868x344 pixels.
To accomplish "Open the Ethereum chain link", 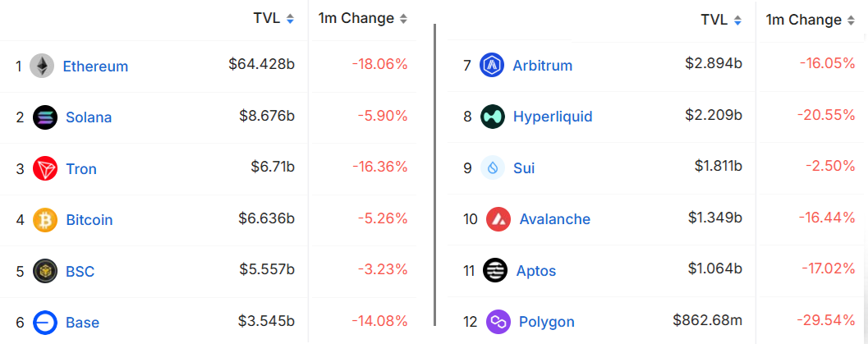I will coord(95,67).
